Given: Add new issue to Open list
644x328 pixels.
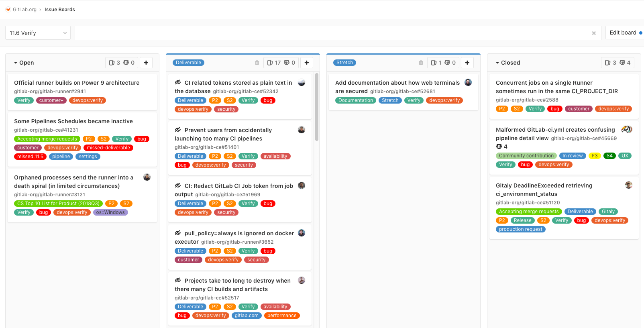Looking at the screenshot, I should [146, 63].
